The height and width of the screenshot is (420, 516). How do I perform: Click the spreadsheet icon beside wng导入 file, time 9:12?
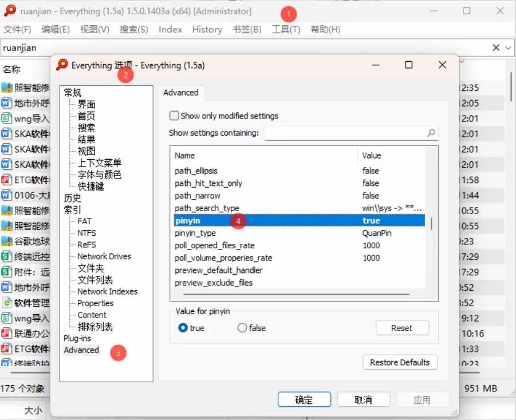pyautogui.click(x=6, y=318)
